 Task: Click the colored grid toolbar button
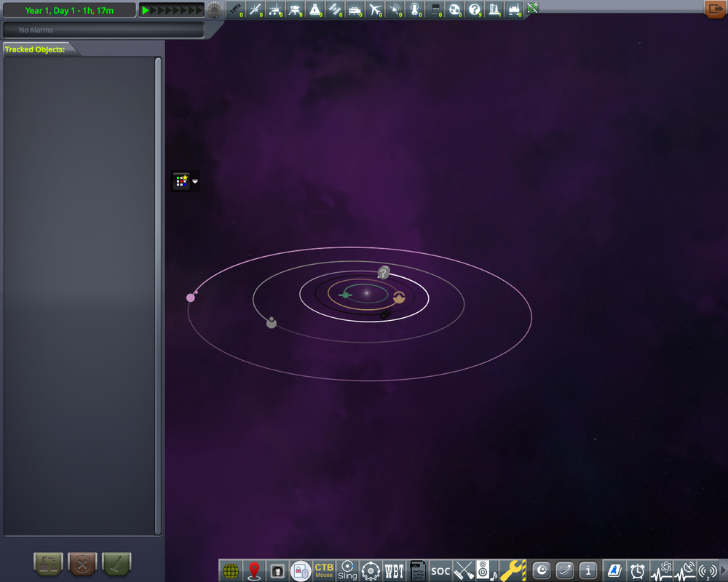[x=181, y=181]
